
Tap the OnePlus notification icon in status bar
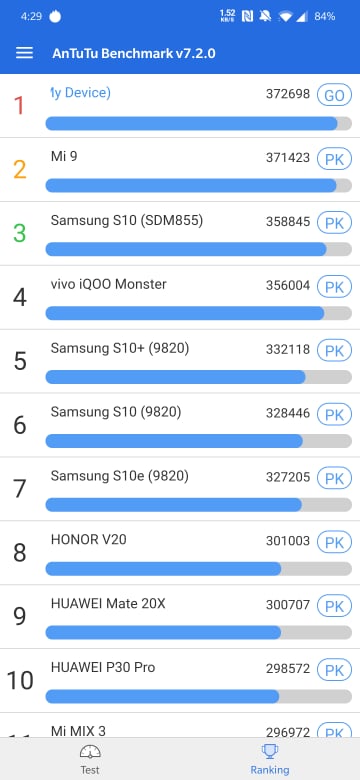point(55,16)
